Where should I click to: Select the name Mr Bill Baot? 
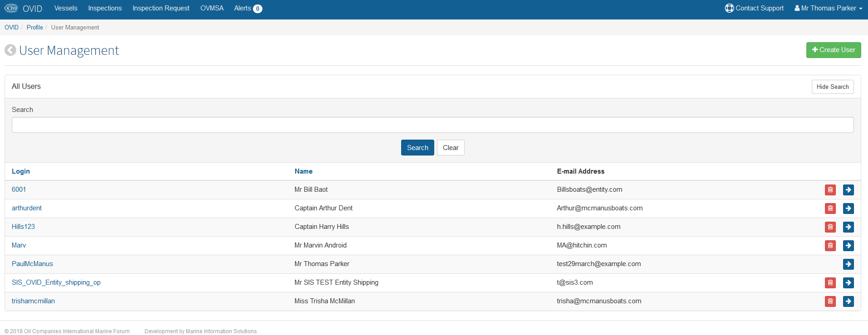(311, 189)
